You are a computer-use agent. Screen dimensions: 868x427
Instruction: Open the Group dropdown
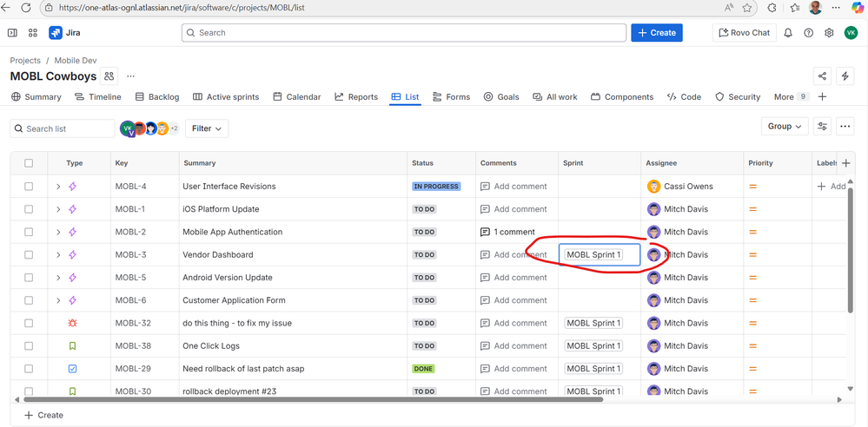click(x=785, y=126)
